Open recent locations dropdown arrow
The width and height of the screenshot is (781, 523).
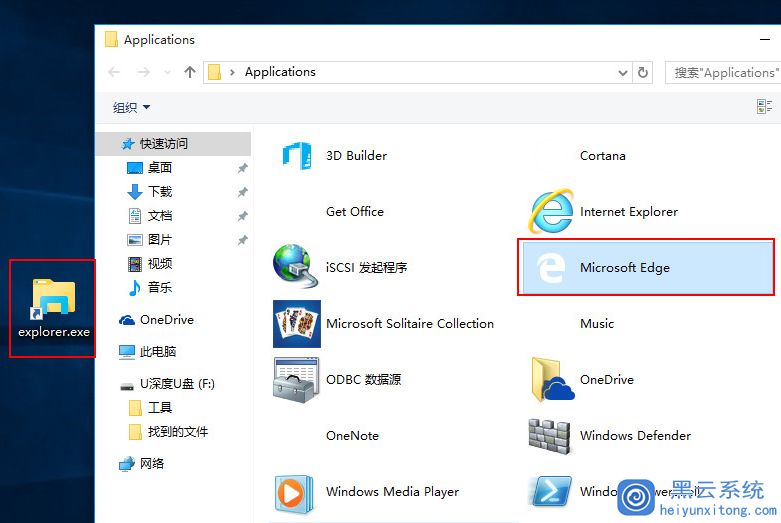167,73
